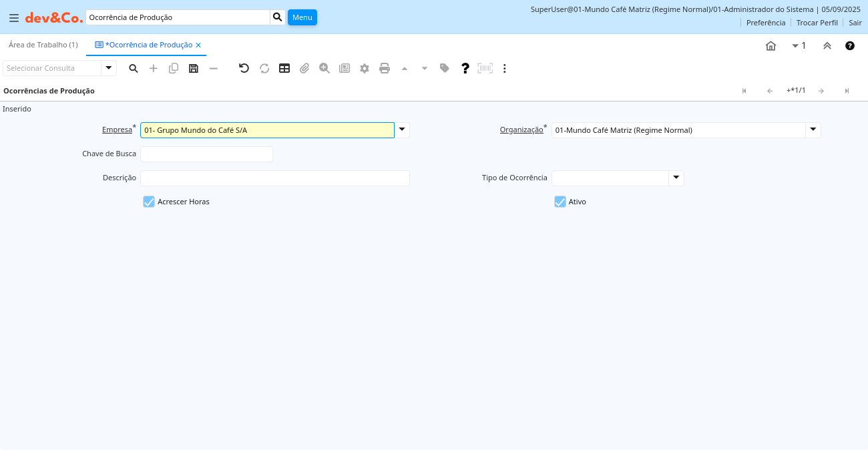Screen dimensions: 868x450
Task: Toggle the grid view table icon
Action: (x=284, y=68)
